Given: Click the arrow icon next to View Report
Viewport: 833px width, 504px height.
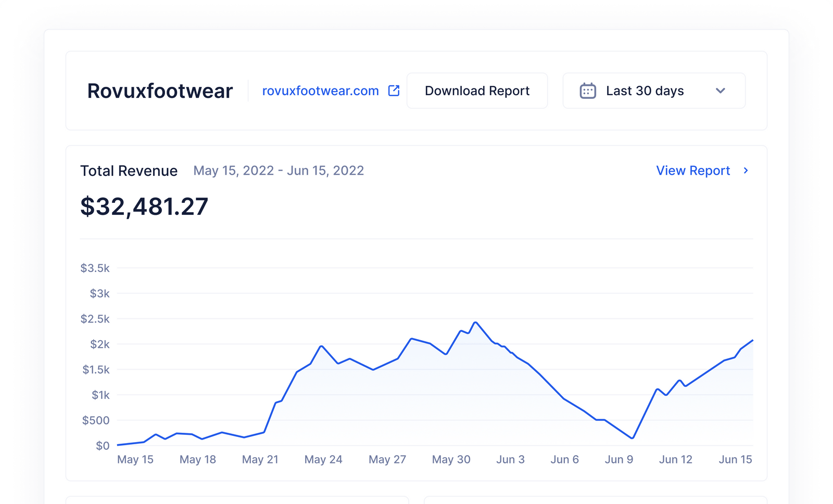Looking at the screenshot, I should click(x=746, y=171).
